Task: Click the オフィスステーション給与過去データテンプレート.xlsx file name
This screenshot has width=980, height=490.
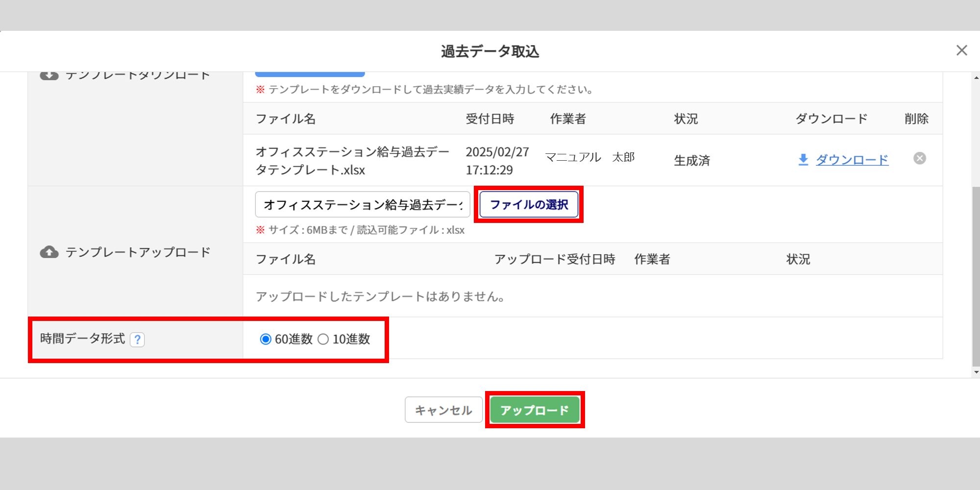Action: 352,161
